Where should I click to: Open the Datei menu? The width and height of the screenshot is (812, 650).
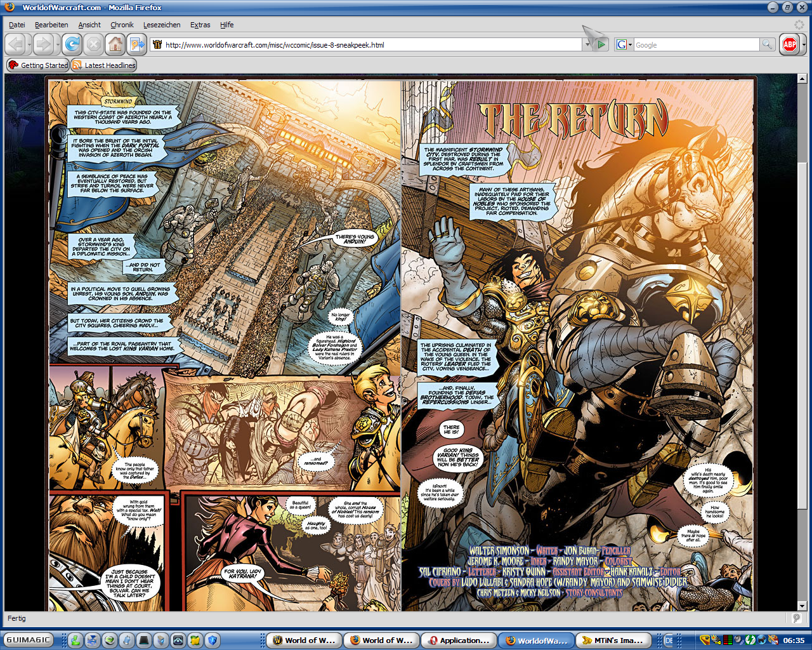tap(17, 25)
